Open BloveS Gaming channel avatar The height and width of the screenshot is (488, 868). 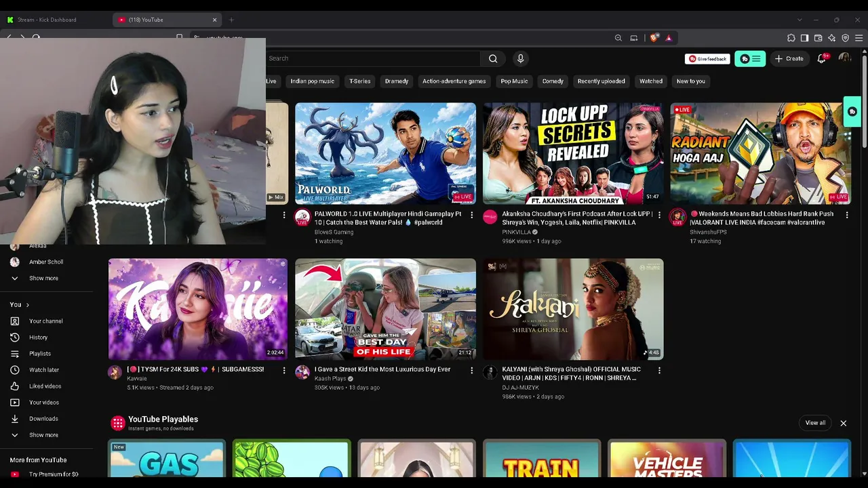pos(302,217)
